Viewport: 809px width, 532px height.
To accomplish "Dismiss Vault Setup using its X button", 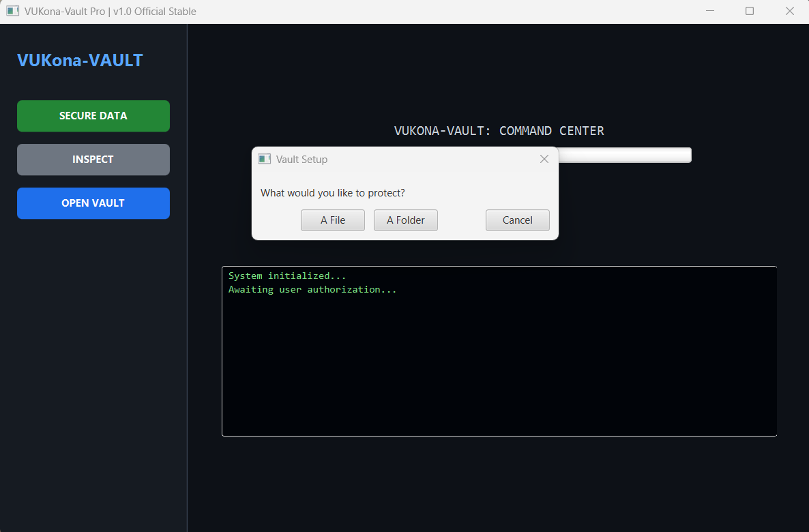I will pyautogui.click(x=544, y=159).
